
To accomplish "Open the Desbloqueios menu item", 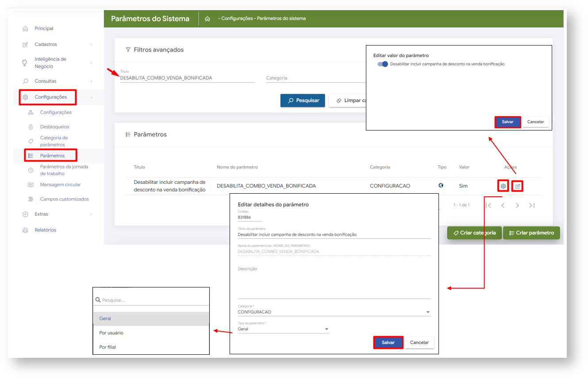I will [x=54, y=127].
